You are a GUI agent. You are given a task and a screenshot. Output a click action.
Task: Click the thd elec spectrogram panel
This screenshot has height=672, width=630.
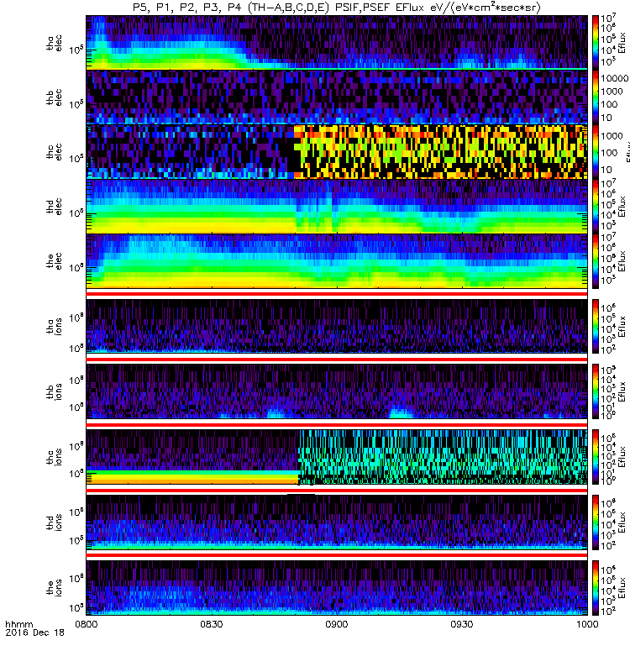coord(337,206)
